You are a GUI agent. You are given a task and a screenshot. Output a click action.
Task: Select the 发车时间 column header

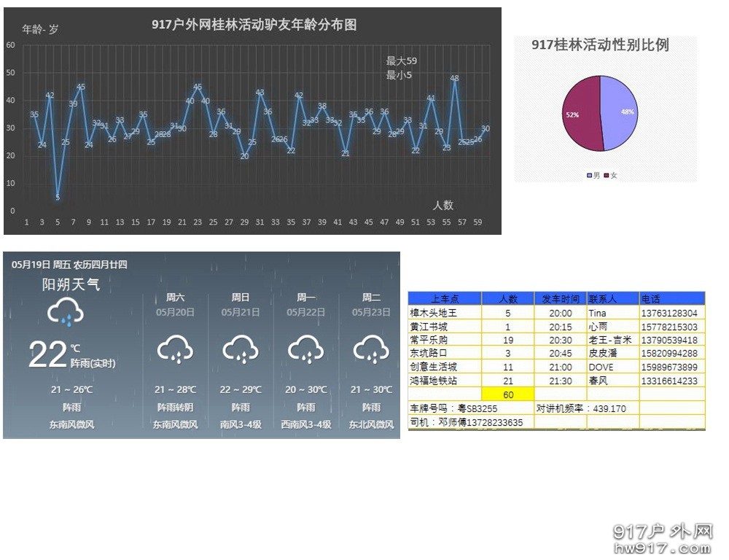click(559, 298)
